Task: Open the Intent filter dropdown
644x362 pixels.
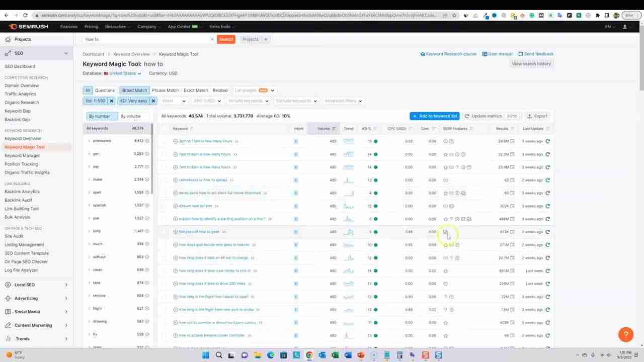Action: pos(173,101)
